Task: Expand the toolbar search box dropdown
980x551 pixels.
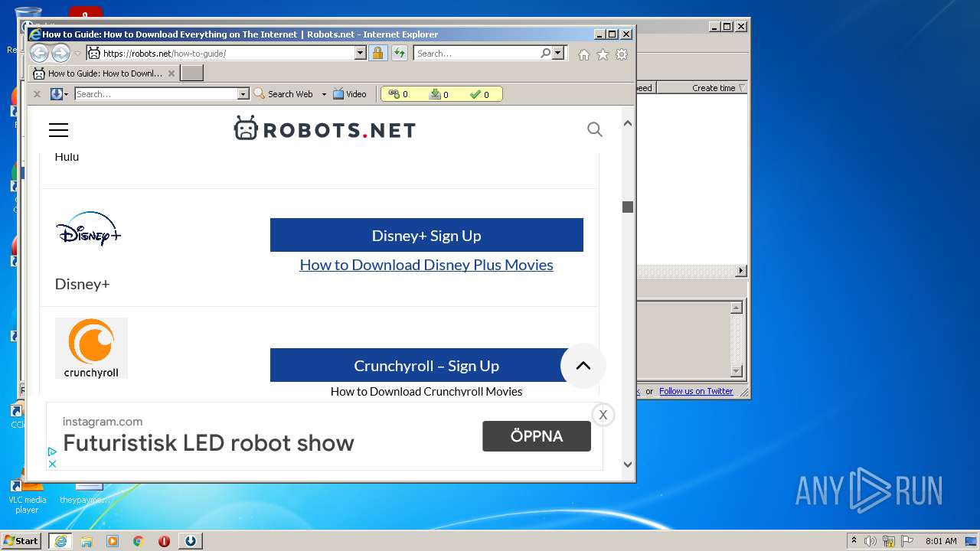Action: point(243,94)
